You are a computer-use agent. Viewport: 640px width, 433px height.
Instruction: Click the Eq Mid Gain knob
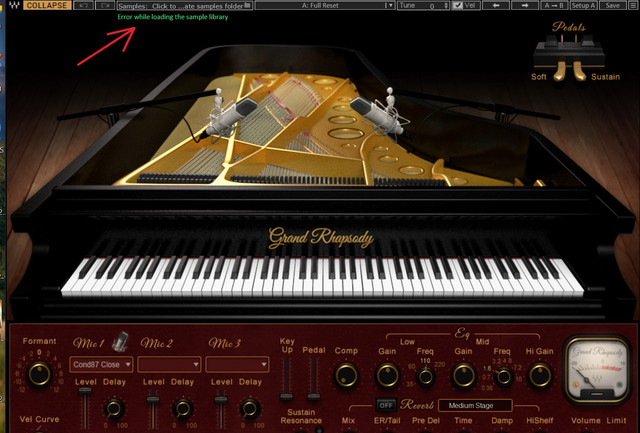(464, 375)
